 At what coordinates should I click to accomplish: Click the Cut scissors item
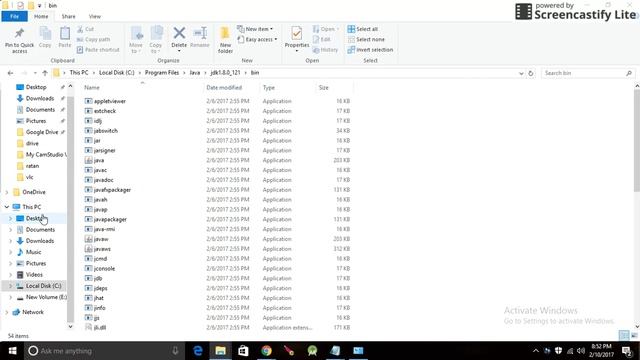[x=86, y=29]
